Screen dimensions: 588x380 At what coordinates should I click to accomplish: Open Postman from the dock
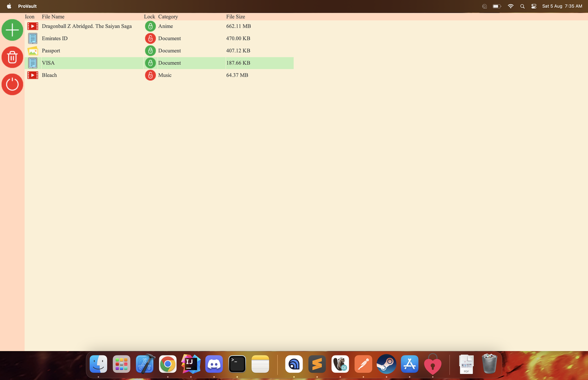[363, 364]
